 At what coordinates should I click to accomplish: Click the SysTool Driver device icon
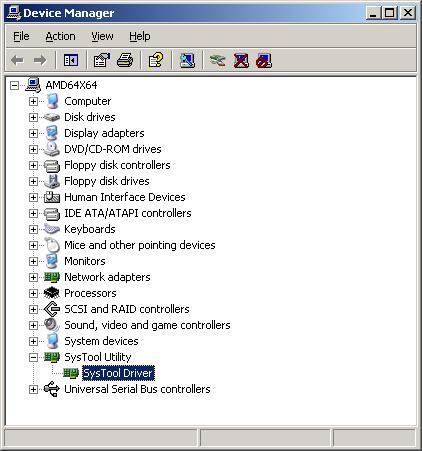pos(71,373)
